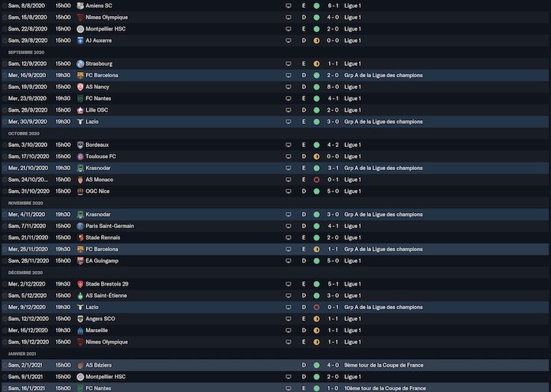Click the TV icon on Amiens SC row
551x392 pixels.
point(289,5)
